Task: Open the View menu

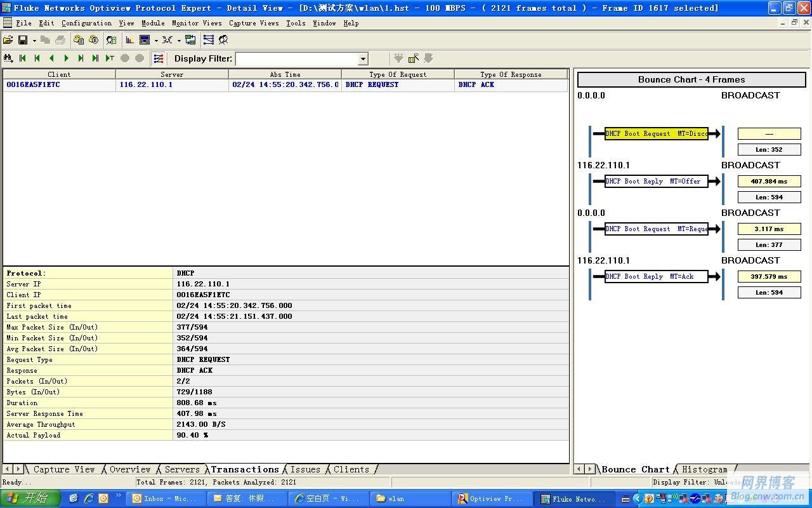Action: (127, 23)
